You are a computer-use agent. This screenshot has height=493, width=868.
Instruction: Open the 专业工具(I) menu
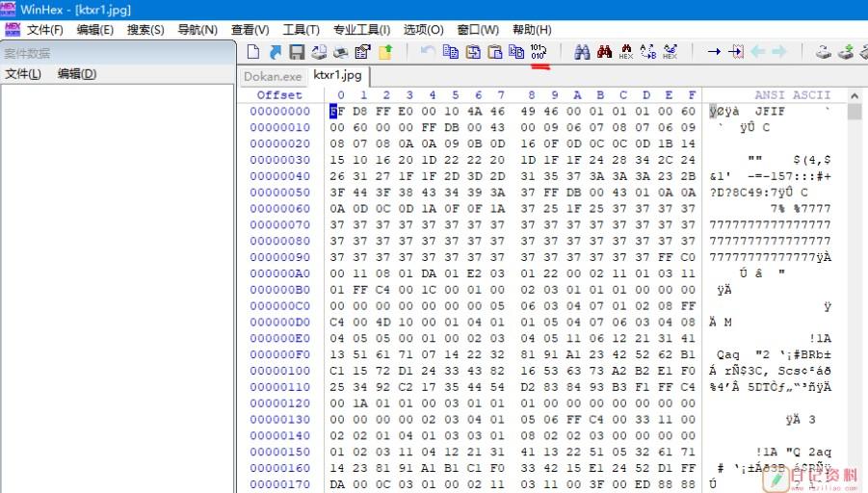pyautogui.click(x=361, y=30)
